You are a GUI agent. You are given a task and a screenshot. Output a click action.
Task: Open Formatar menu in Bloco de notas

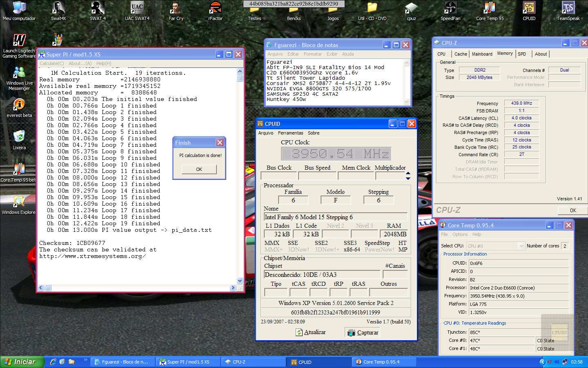(x=313, y=54)
